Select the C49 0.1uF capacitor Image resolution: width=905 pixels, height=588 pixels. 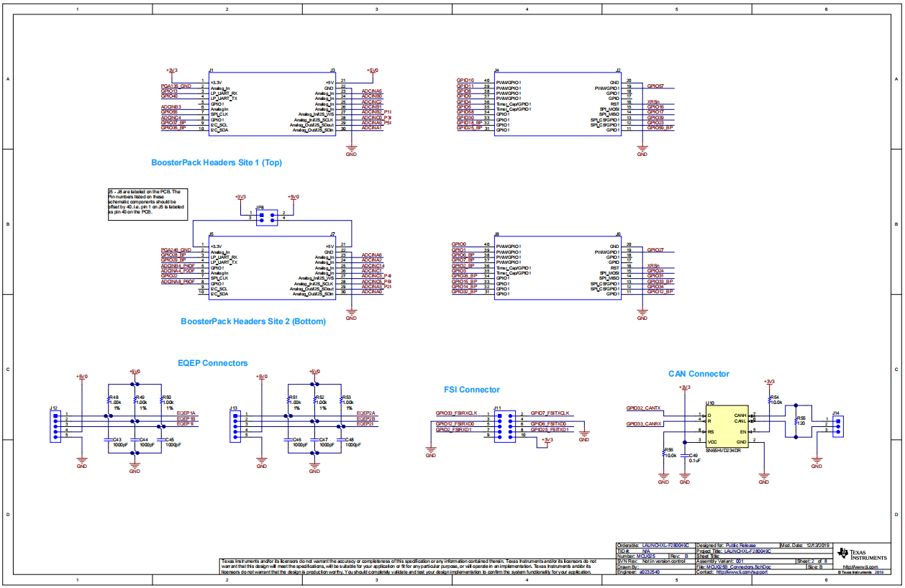click(x=688, y=457)
